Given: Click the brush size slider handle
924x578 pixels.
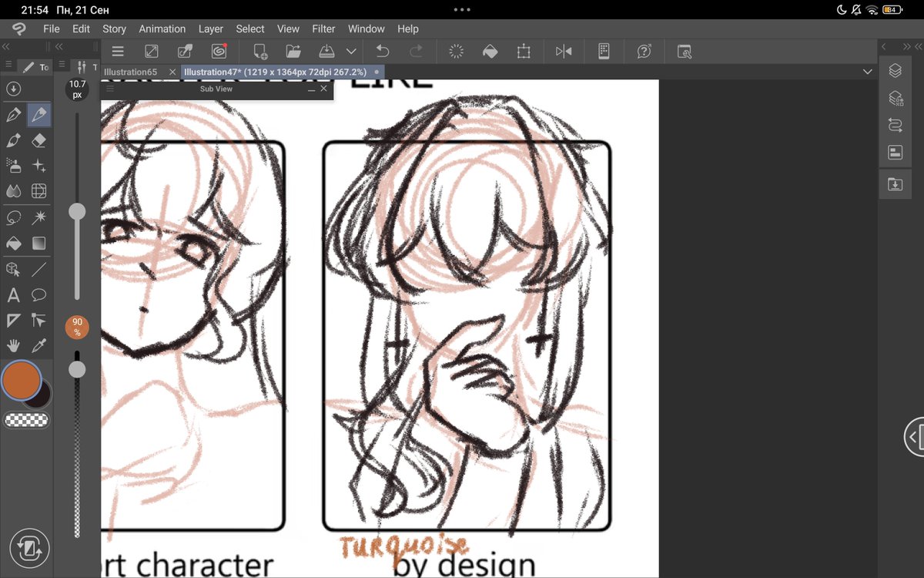Looking at the screenshot, I should (77, 211).
